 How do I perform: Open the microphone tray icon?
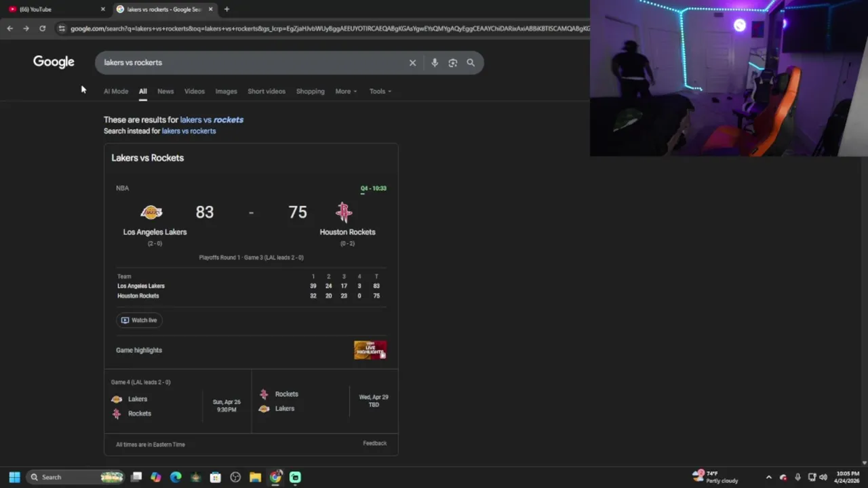point(797,477)
